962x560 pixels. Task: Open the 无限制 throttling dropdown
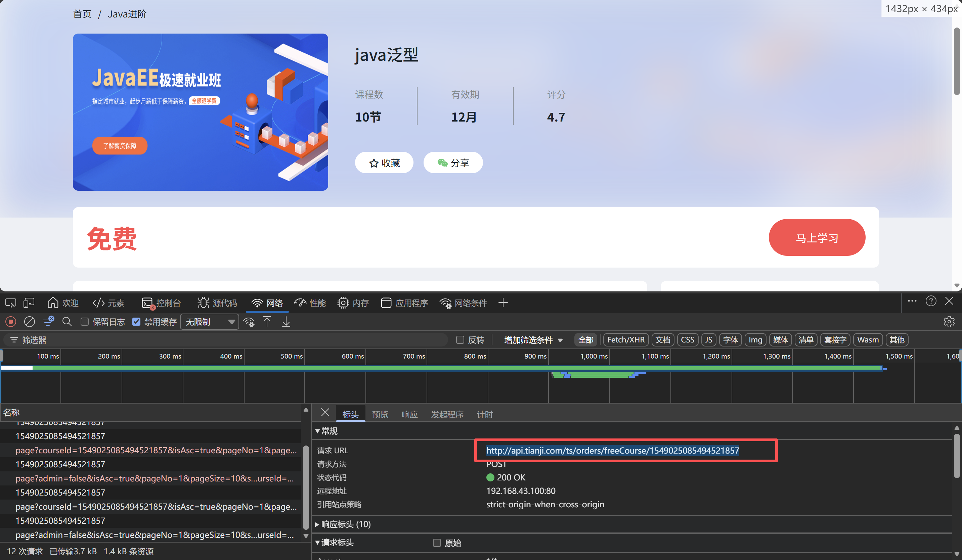point(210,322)
